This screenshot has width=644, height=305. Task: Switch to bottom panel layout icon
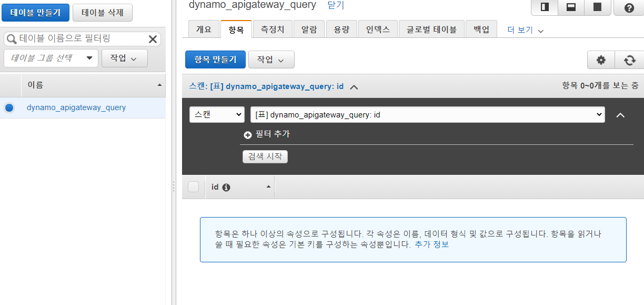click(x=571, y=7)
